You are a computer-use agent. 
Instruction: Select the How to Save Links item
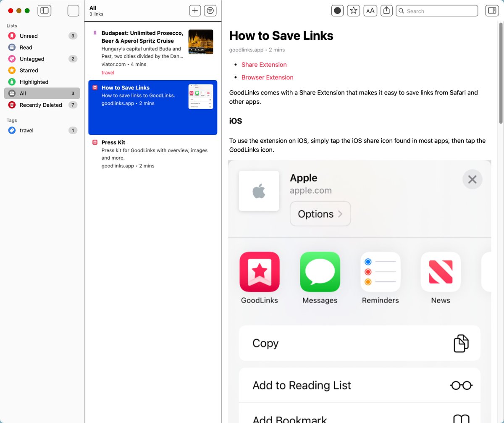(x=153, y=108)
